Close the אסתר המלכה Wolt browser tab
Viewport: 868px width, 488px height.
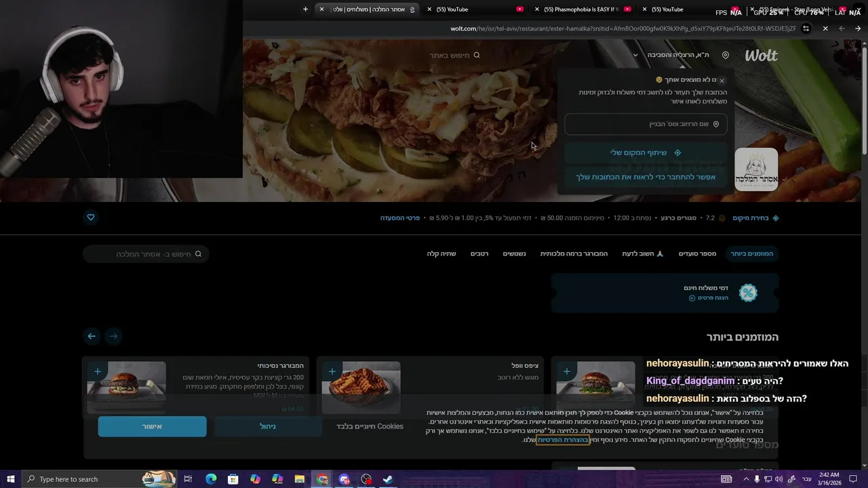click(x=321, y=9)
